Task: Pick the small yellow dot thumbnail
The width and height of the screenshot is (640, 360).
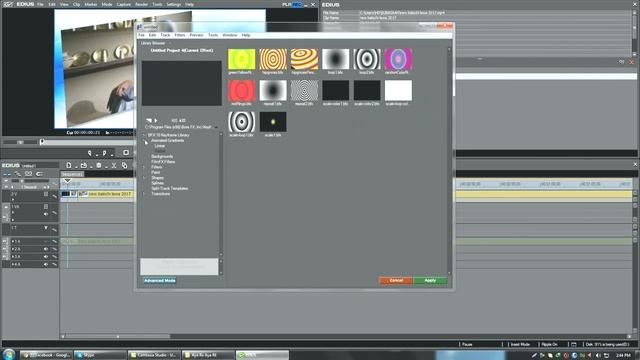Action: pos(273,122)
